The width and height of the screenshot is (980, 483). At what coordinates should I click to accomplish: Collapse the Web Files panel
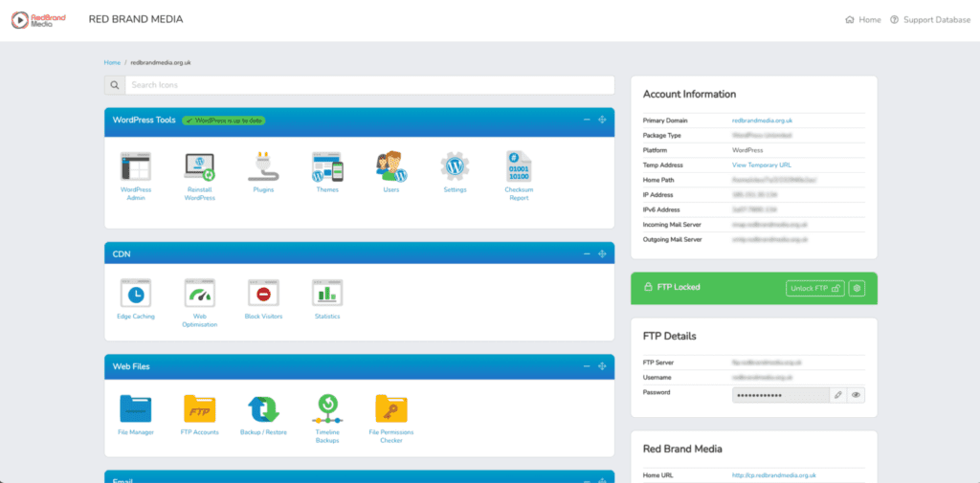click(587, 366)
